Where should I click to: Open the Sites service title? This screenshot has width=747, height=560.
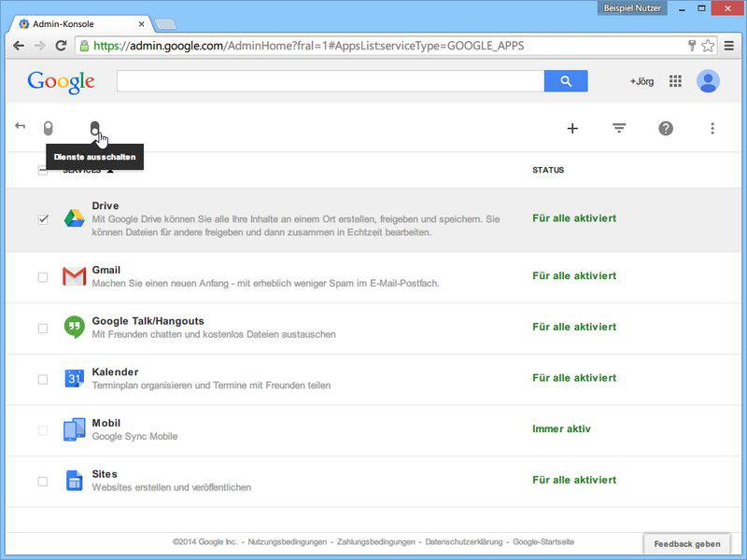105,474
